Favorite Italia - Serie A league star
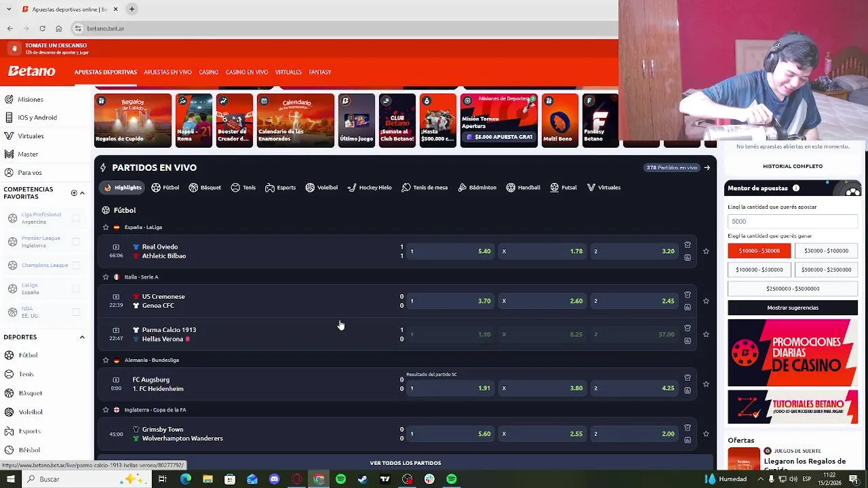 click(105, 277)
